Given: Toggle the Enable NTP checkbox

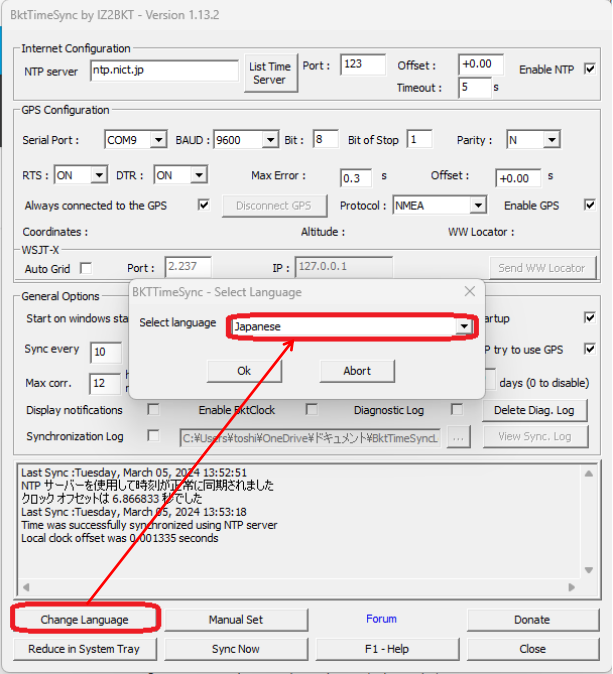Looking at the screenshot, I should click(590, 69).
